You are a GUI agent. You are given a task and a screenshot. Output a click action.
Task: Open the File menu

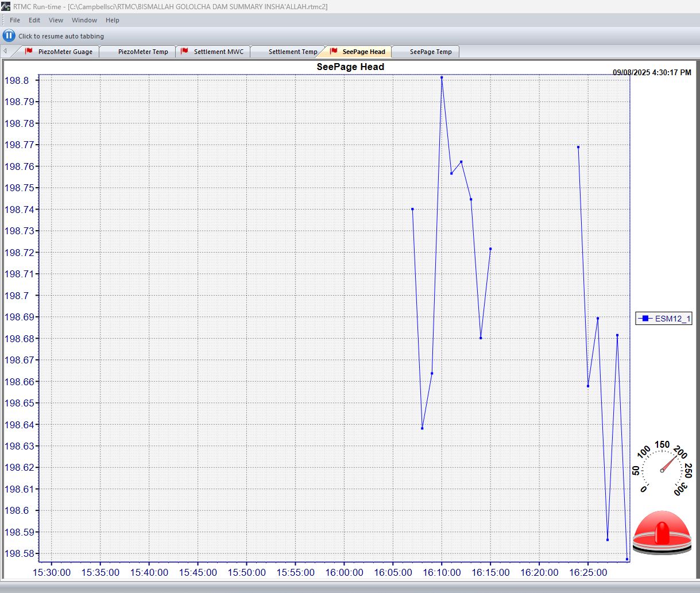[15, 20]
